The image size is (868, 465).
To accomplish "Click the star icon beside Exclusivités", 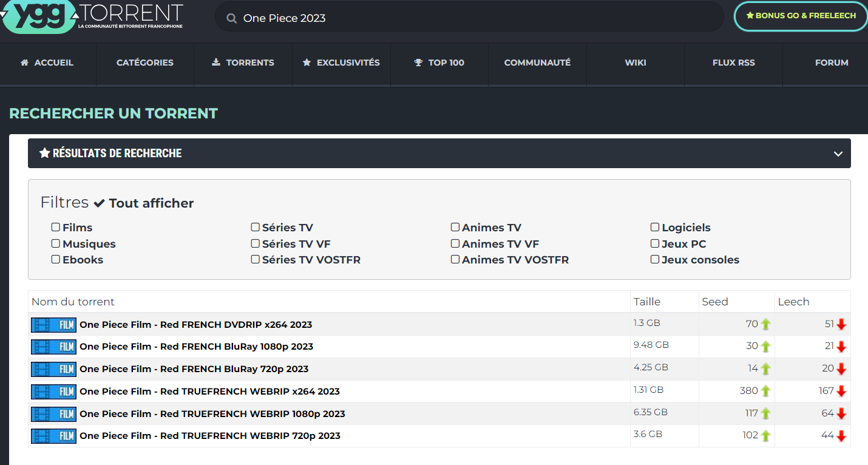I will [307, 63].
